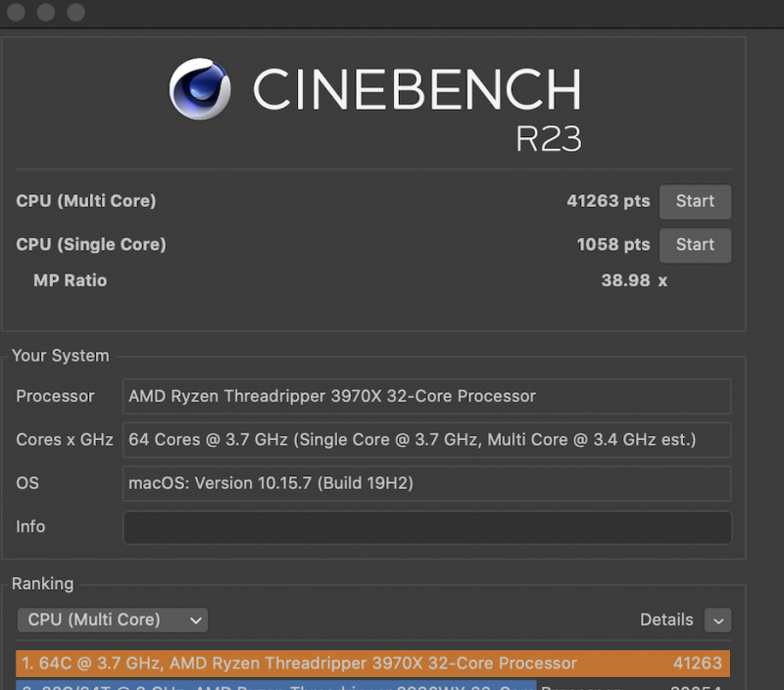Start the CPU Single Core benchmark
This screenshot has height=690, width=784.
pos(695,245)
